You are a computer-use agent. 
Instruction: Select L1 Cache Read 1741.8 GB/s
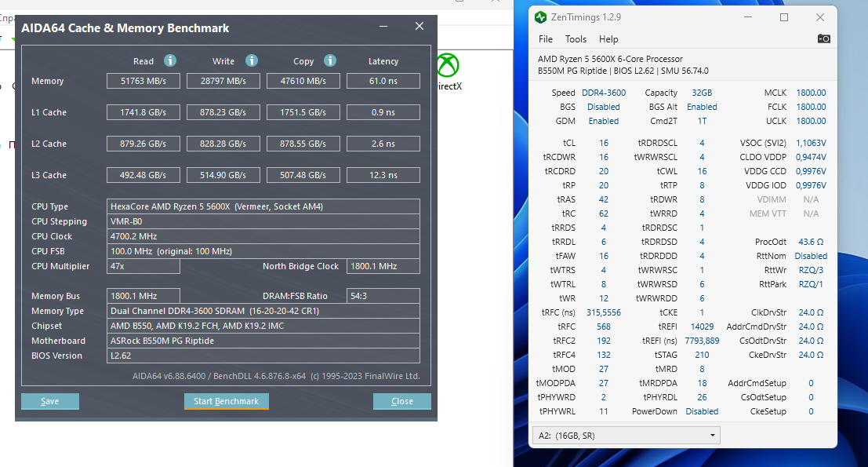(x=143, y=112)
